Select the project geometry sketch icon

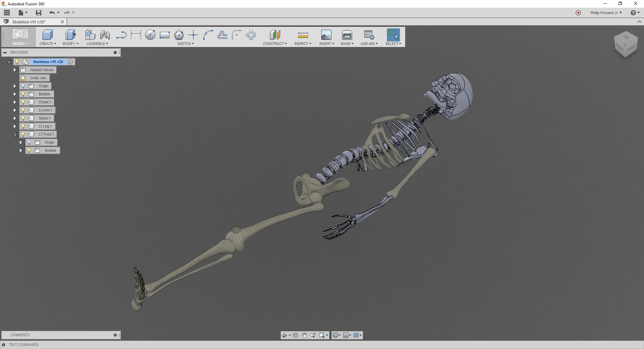(x=222, y=35)
